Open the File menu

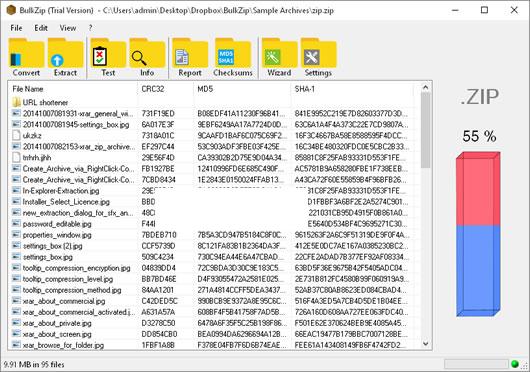16,28
